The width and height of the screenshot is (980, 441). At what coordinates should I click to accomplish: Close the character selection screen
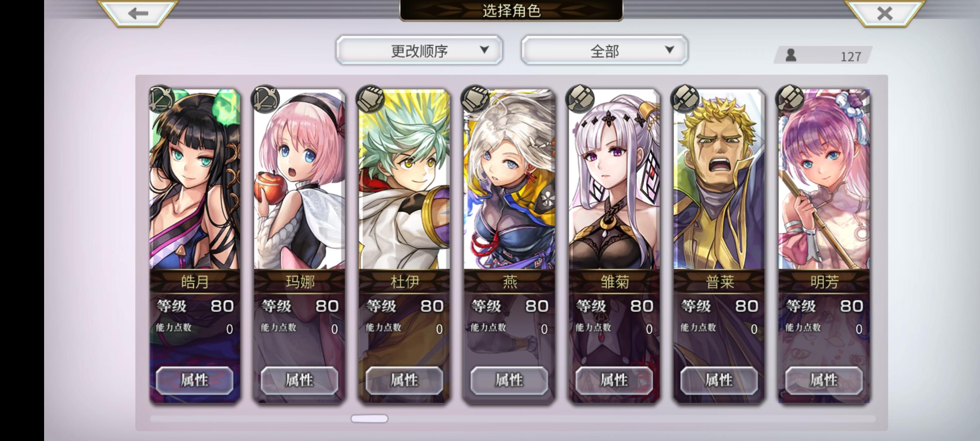pyautogui.click(x=884, y=13)
